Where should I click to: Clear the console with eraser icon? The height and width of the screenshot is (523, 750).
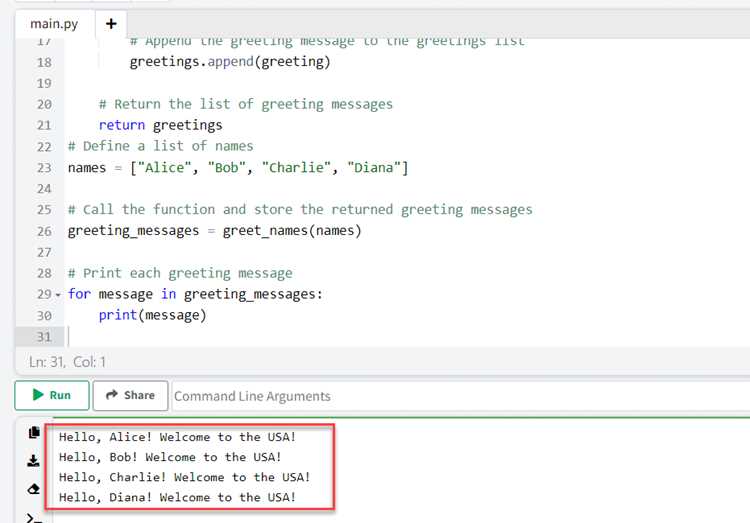click(33, 489)
